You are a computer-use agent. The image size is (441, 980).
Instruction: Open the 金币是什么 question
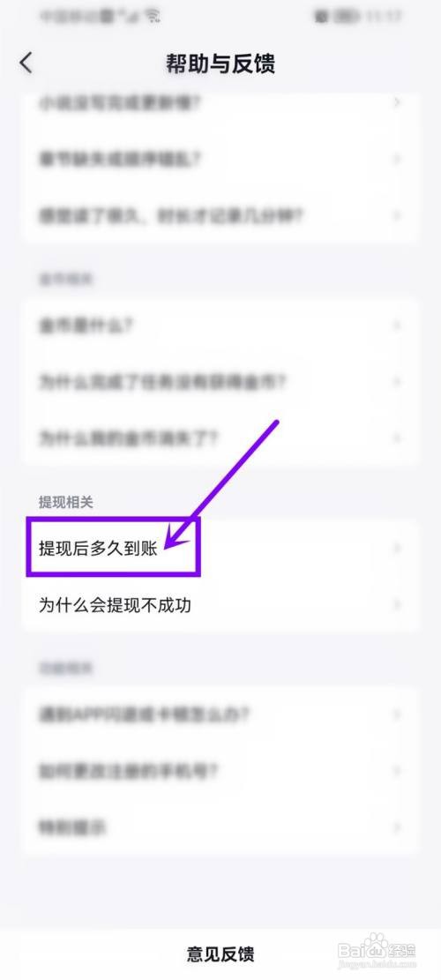point(220,325)
